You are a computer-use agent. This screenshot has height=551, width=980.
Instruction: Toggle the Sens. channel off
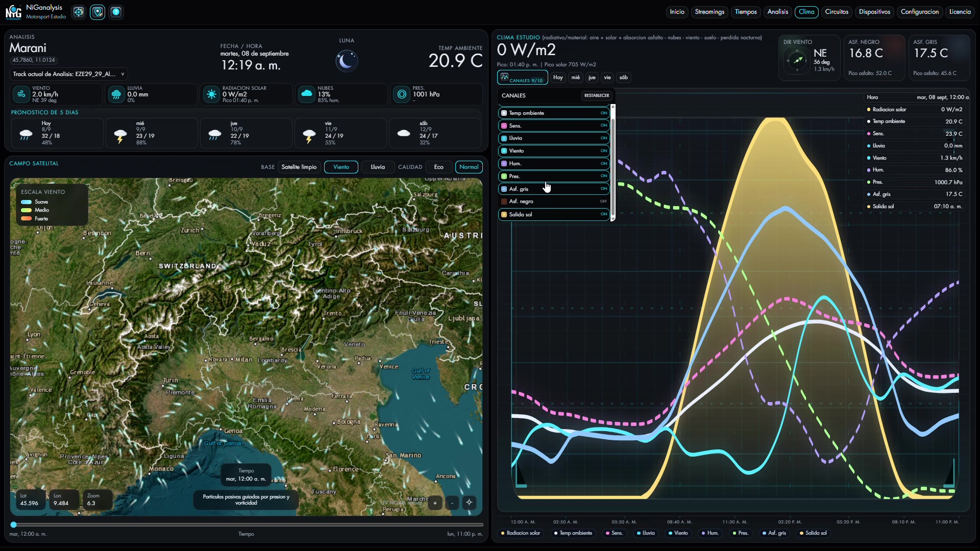click(554, 126)
